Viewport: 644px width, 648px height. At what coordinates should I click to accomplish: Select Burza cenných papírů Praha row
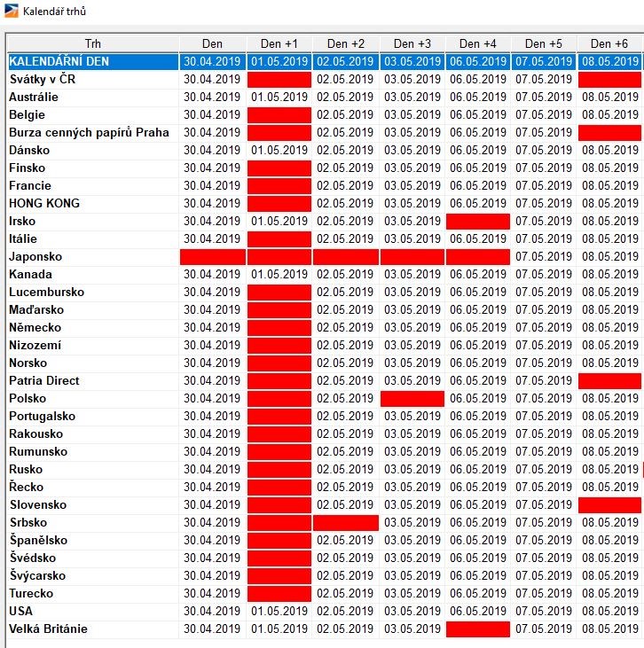pos(89,133)
